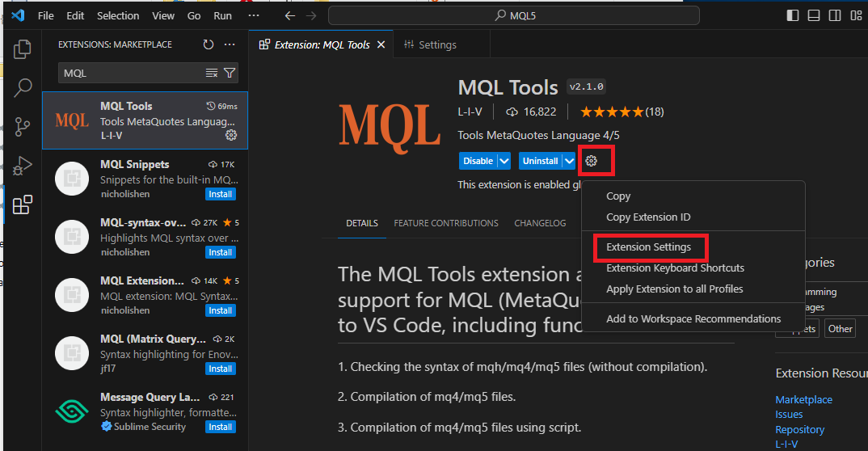
Task: Click VS Code logo icon
Action: click(x=18, y=15)
